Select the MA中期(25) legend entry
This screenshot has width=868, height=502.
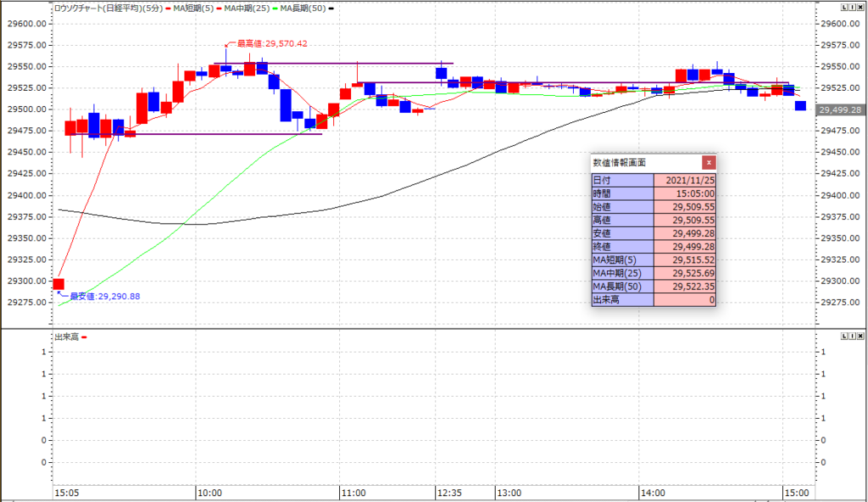click(247, 8)
